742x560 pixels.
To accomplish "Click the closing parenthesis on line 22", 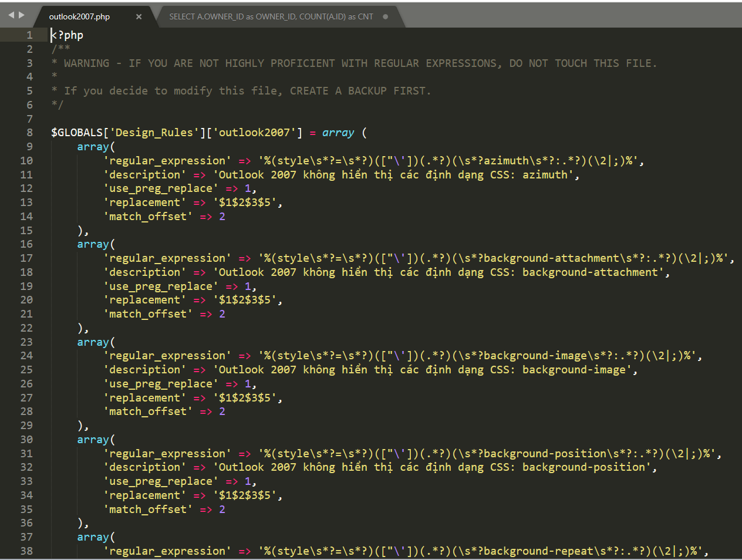I will (x=80, y=328).
